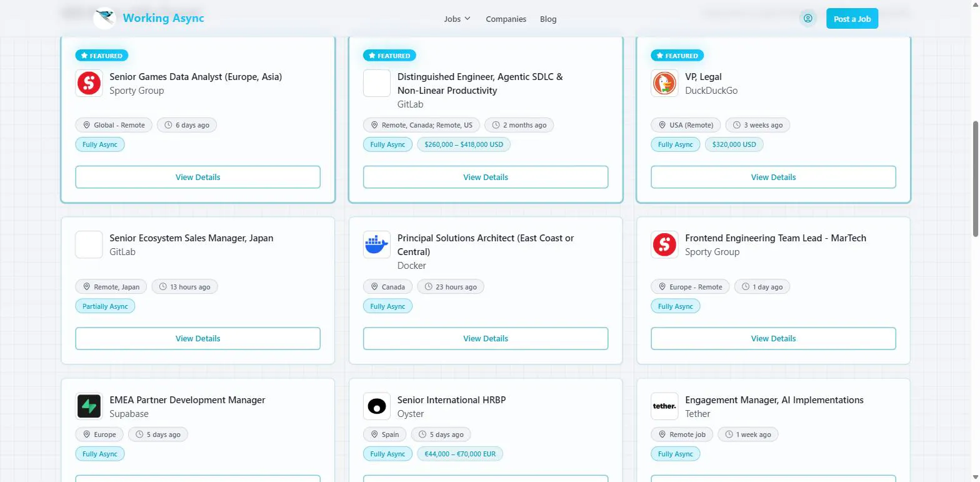The height and width of the screenshot is (482, 980).
Task: Click the 2 months ago posting date
Action: [519, 125]
